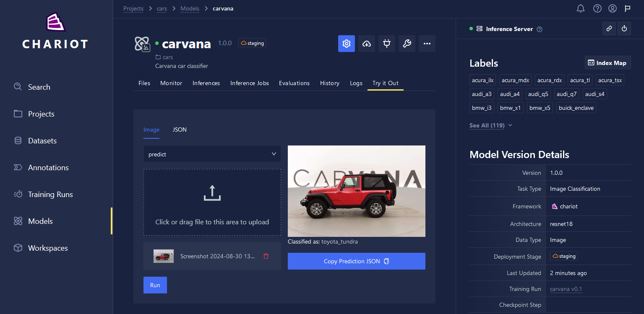
Task: Open Models breadcrumb link
Action: [x=190, y=8]
